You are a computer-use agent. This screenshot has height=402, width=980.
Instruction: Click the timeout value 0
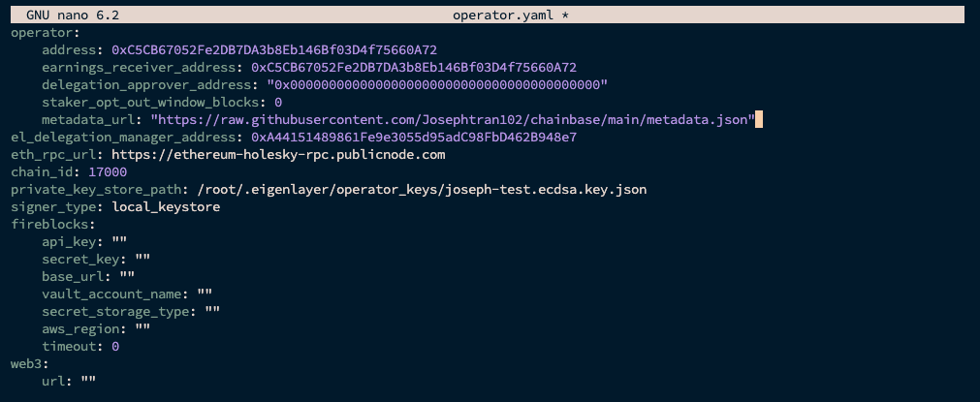click(x=115, y=346)
